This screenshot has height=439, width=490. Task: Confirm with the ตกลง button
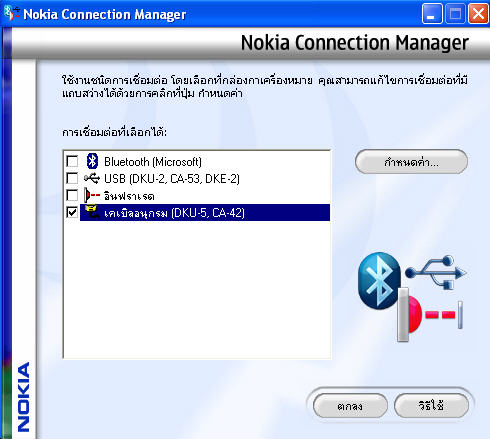coord(350,406)
